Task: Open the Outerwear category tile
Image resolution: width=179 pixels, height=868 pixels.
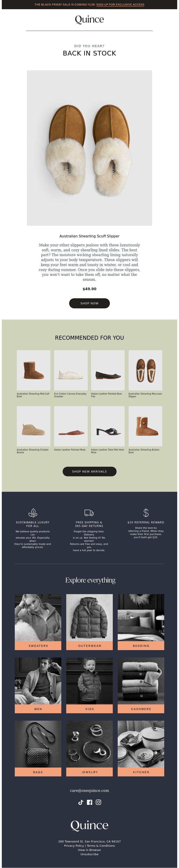Action: click(x=89, y=622)
